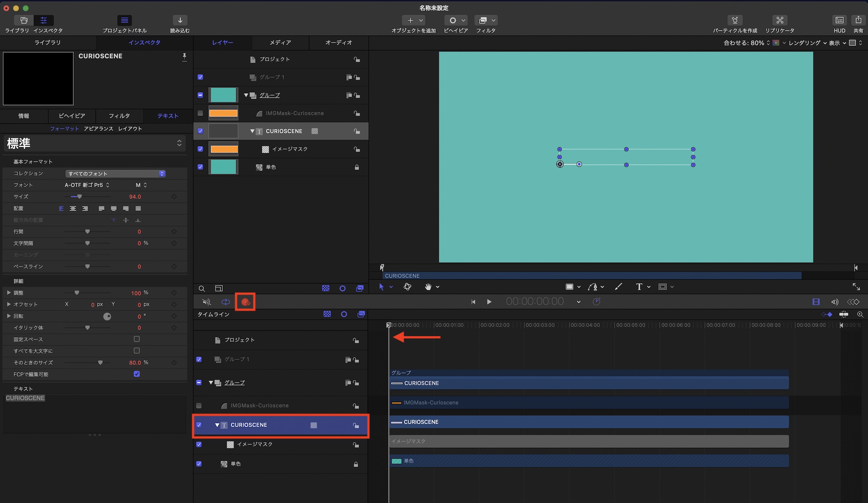Click the Import (読み込む) toolbar icon
This screenshot has height=503, width=868.
[180, 20]
